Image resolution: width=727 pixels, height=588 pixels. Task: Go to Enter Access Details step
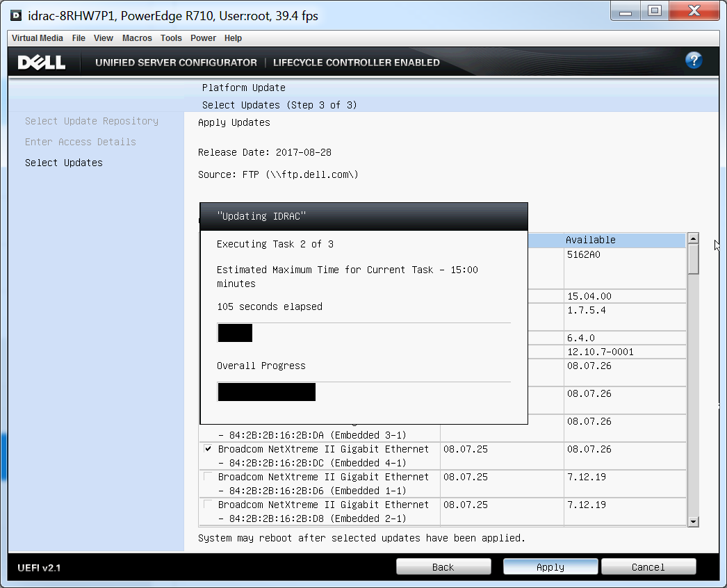click(81, 142)
